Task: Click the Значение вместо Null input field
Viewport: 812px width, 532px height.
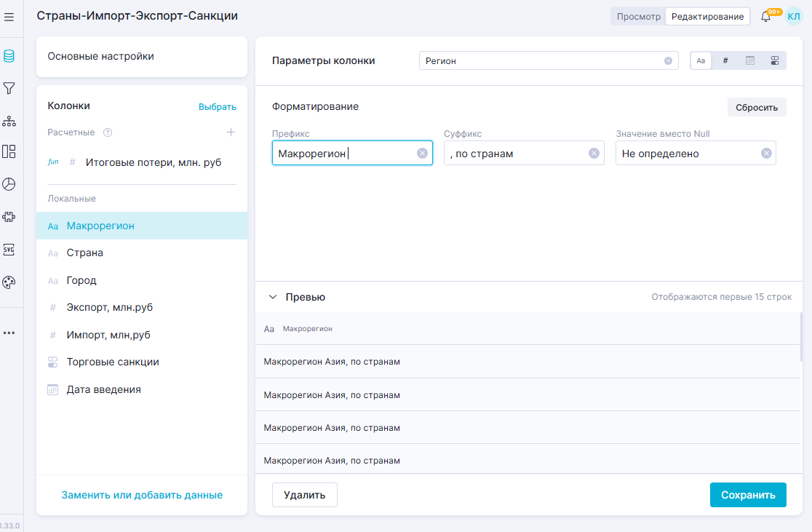Action: click(686, 154)
